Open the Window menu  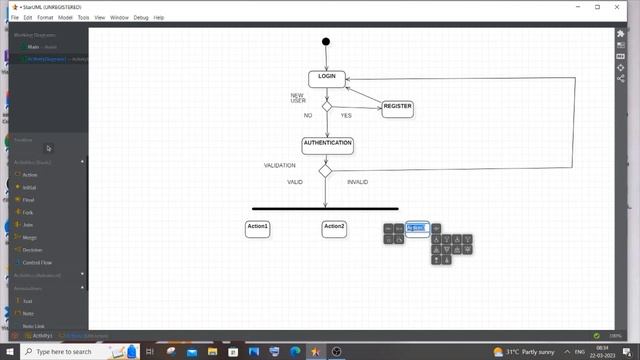pos(119,18)
